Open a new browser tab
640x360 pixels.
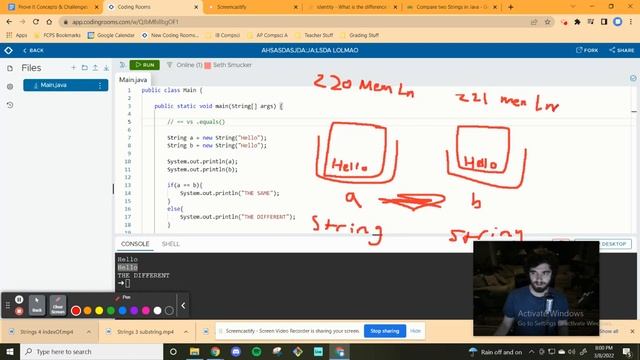pos(511,7)
